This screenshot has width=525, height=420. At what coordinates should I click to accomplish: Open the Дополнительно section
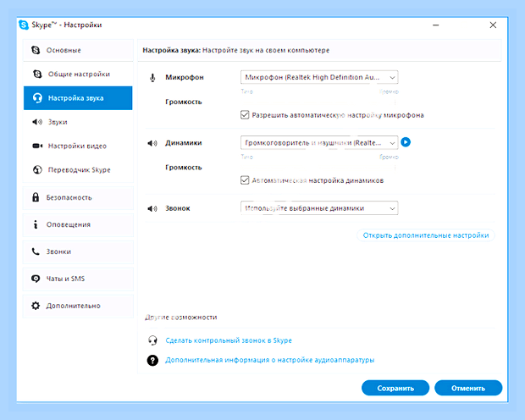coord(78,306)
